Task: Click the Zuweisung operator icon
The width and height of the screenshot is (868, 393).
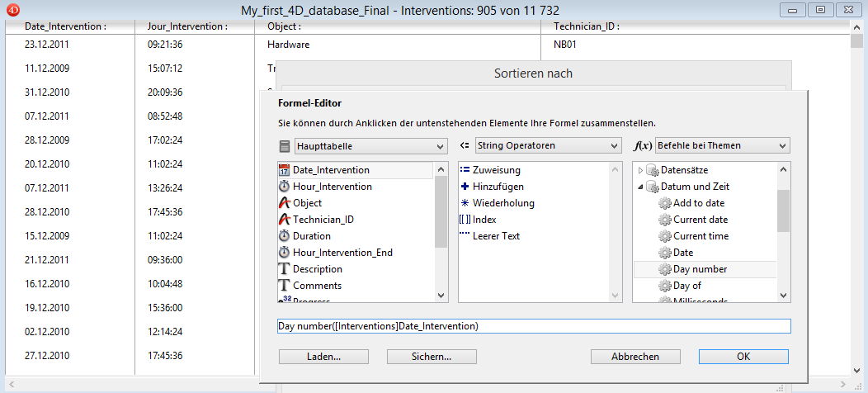Action: click(x=465, y=170)
